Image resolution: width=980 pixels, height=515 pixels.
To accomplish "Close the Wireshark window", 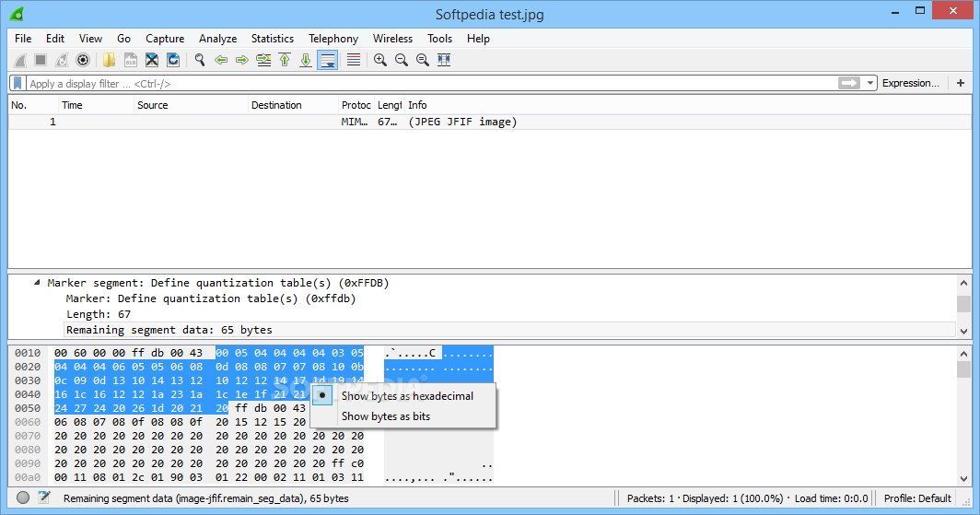I will point(953,10).
